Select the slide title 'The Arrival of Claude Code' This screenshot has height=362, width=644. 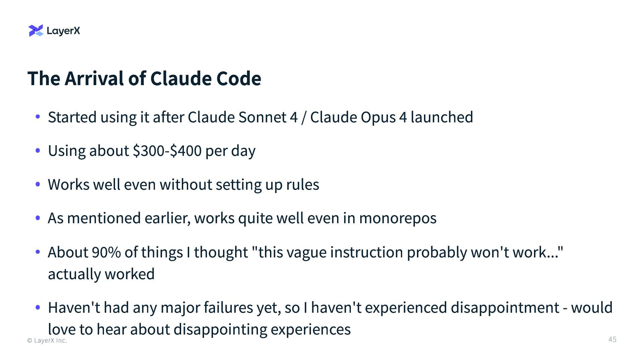144,78
